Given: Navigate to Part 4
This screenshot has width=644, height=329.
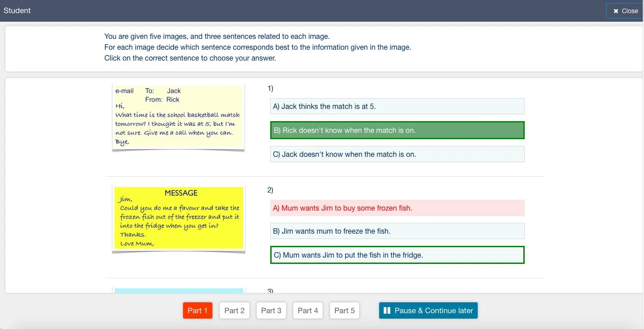Looking at the screenshot, I should (308, 310).
